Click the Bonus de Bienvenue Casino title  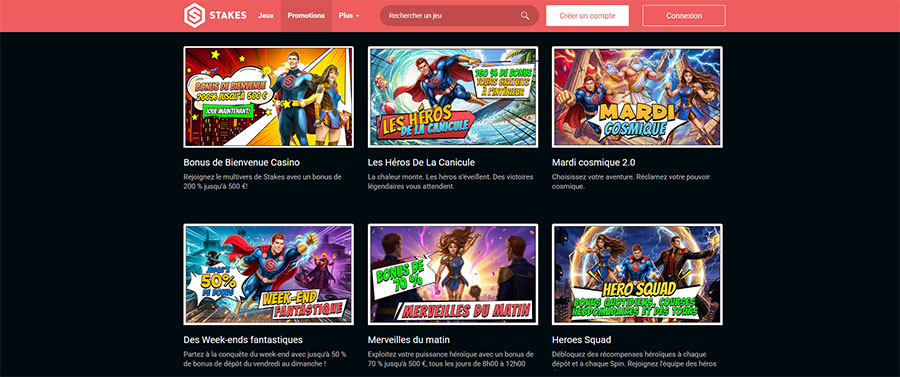pyautogui.click(x=242, y=162)
